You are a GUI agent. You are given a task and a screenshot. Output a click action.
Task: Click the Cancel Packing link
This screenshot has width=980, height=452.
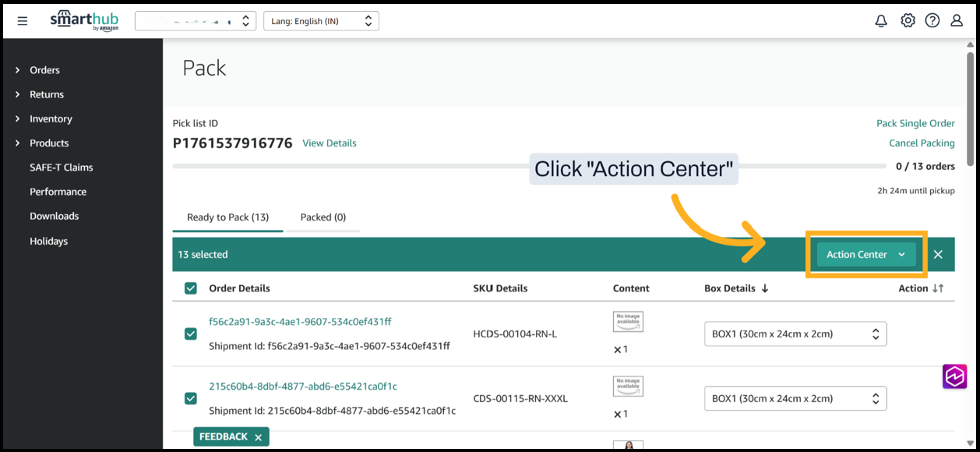pyautogui.click(x=922, y=143)
